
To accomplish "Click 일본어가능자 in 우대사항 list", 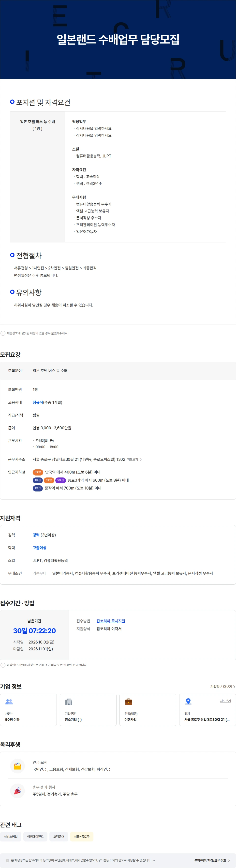I will [86, 232].
